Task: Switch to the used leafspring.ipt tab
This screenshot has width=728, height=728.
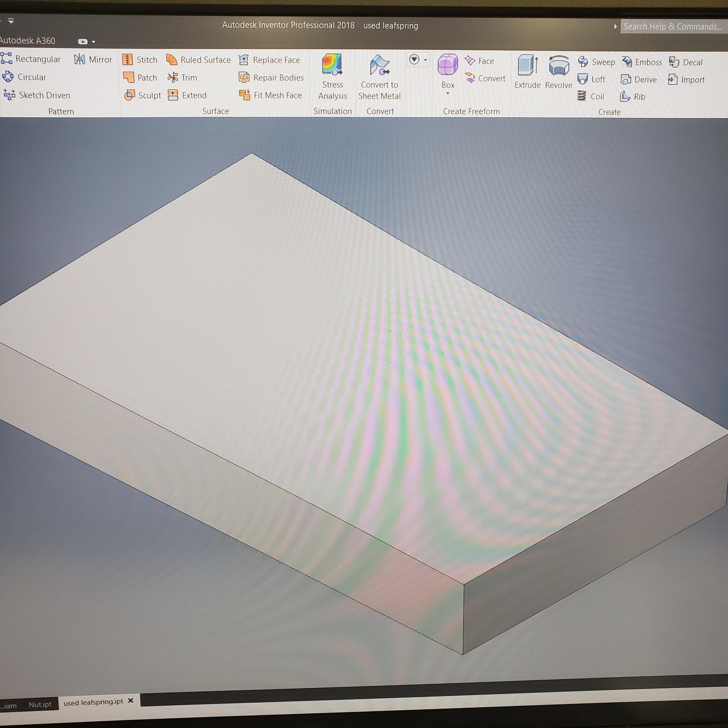Action: pyautogui.click(x=93, y=702)
